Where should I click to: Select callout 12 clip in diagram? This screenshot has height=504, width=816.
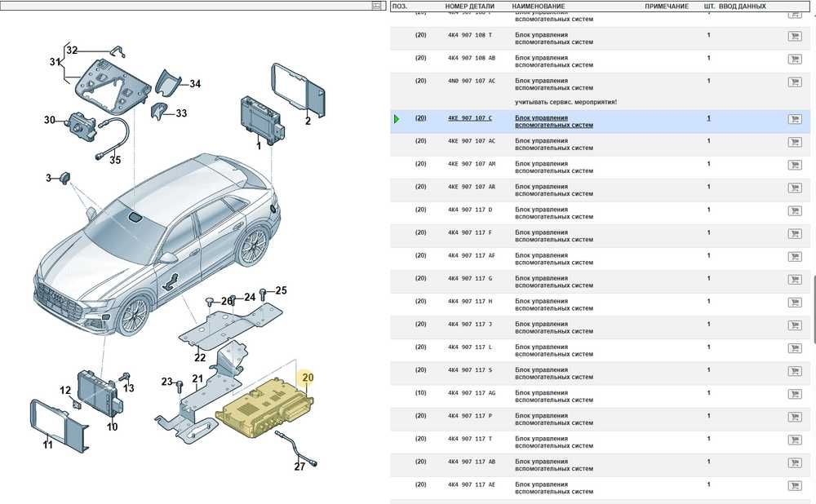pyautogui.click(x=65, y=390)
